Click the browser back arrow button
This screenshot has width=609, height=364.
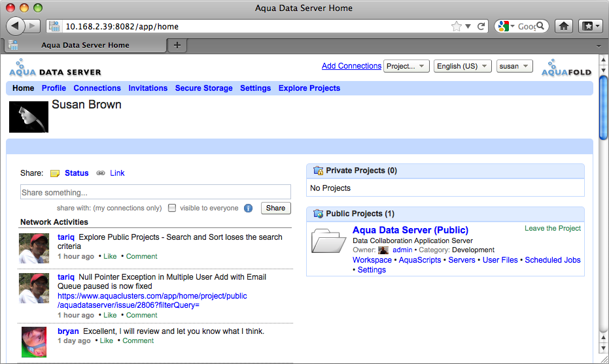(15, 26)
